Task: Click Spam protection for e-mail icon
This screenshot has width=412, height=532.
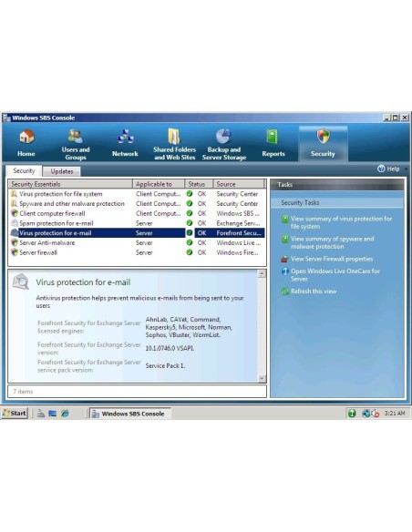Action: pos(15,223)
